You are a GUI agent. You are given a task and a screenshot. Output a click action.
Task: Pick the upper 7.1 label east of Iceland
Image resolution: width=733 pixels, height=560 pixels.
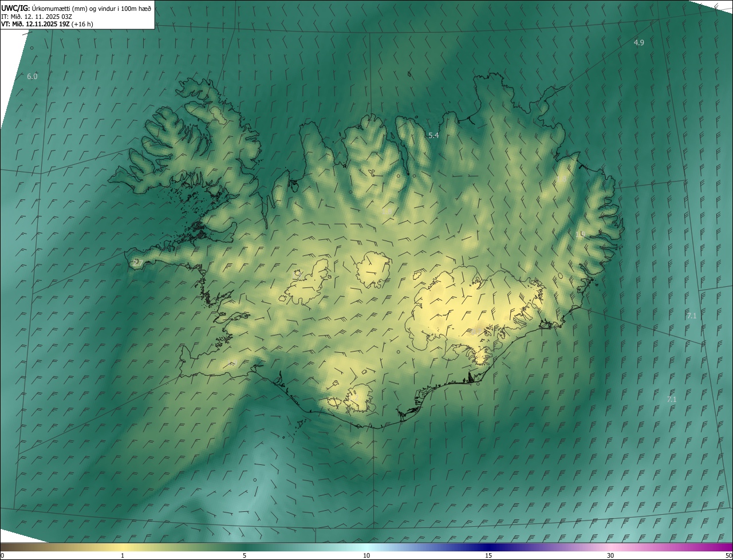point(691,316)
